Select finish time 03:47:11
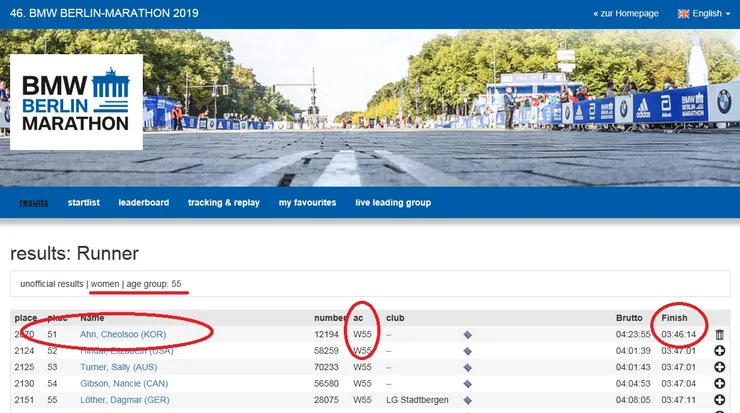740x413 pixels. coord(678,400)
